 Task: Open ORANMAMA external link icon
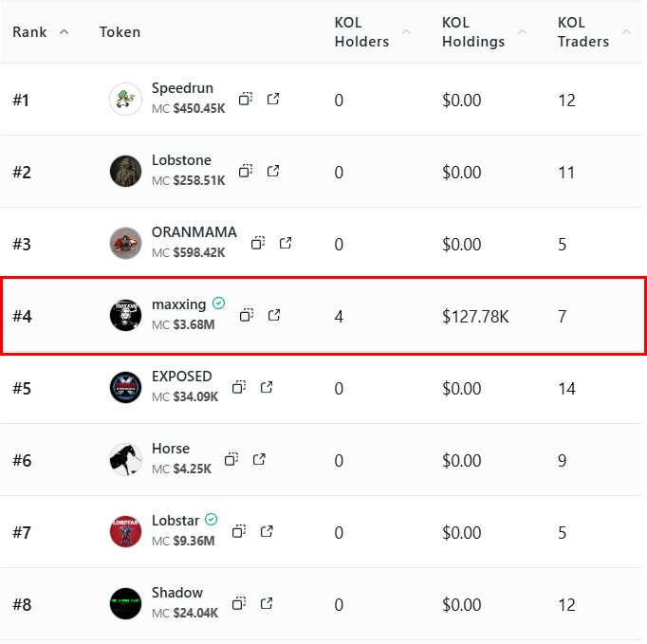[x=286, y=243]
